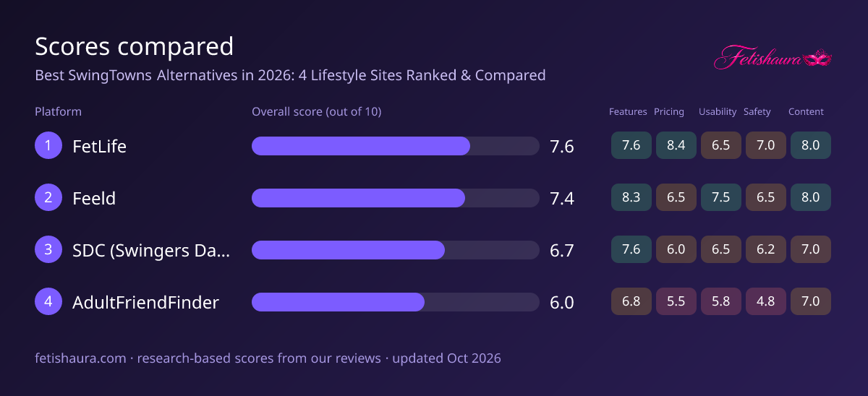
Task: Click SDC's overall score 6.7
Action: (562, 251)
